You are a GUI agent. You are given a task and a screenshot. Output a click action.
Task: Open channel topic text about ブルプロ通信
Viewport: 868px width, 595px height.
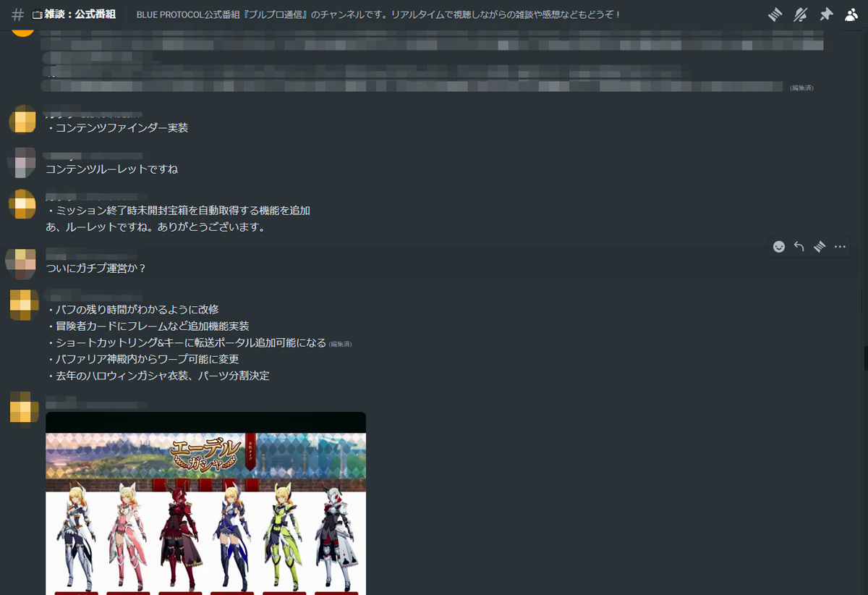click(x=379, y=14)
